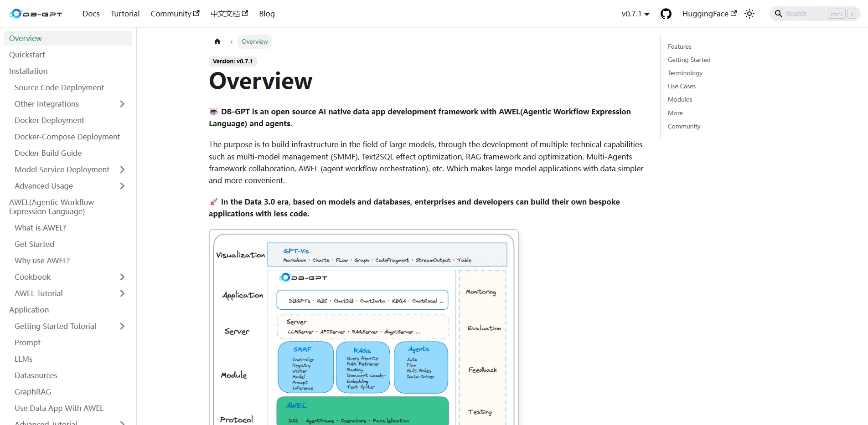Open the Blog menu item
This screenshot has width=868, height=425.
(266, 14)
